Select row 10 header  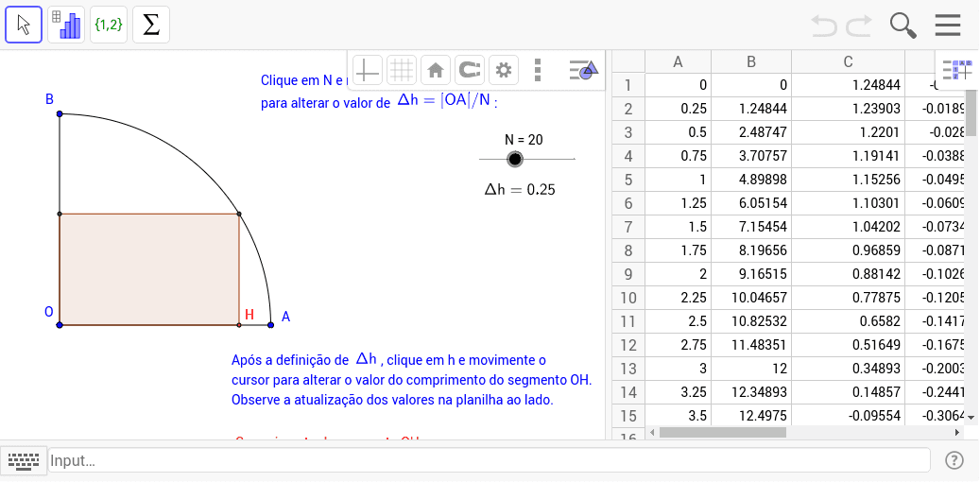pos(628,299)
